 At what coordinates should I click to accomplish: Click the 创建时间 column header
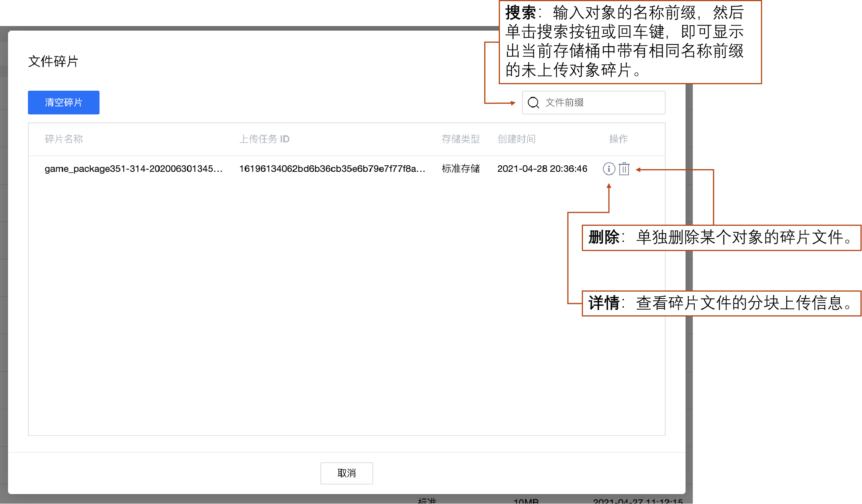pyautogui.click(x=516, y=139)
